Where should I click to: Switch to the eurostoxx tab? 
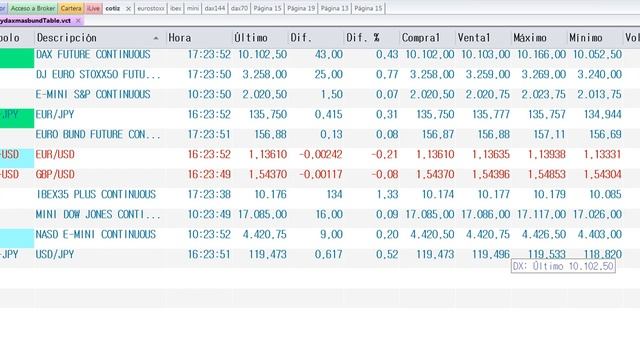pos(151,8)
